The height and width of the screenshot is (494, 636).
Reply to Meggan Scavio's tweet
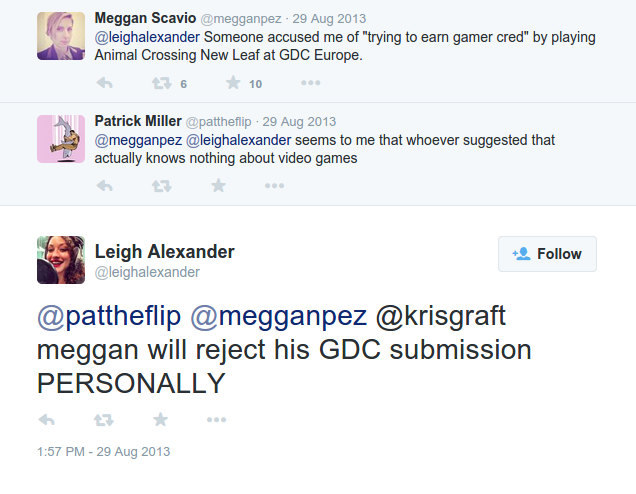tap(105, 83)
